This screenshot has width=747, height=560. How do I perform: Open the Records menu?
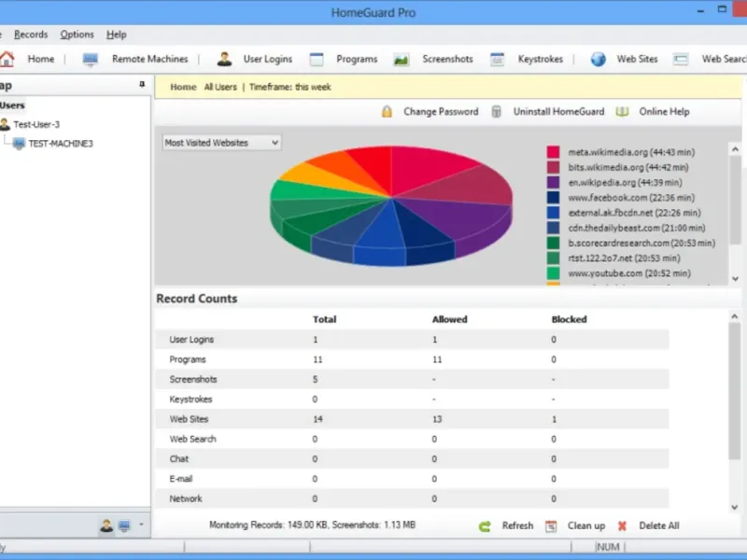click(31, 35)
